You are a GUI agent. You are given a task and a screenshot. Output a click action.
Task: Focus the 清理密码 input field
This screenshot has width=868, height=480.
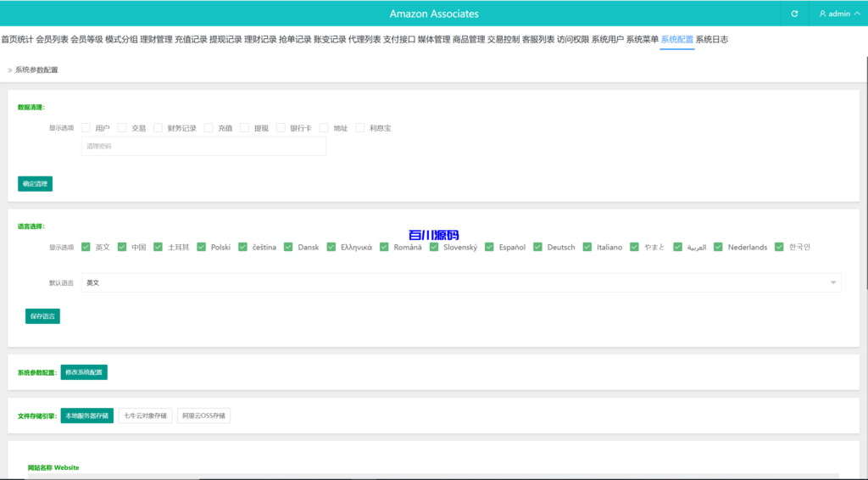click(203, 147)
